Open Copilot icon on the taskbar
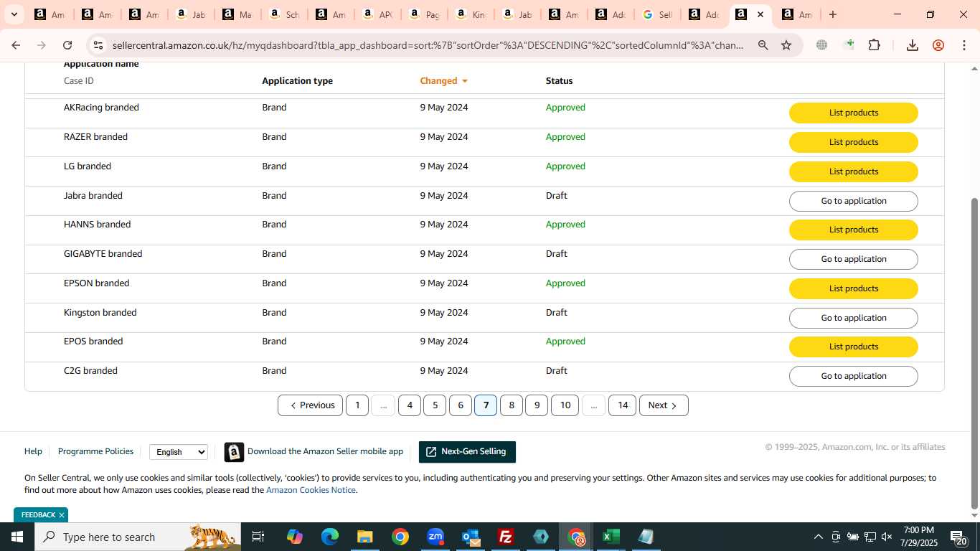The image size is (980, 551). click(295, 537)
